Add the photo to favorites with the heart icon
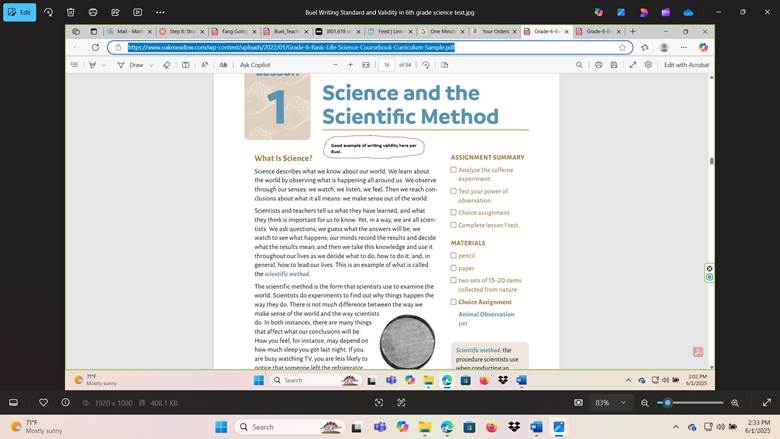Image resolution: width=780 pixels, height=439 pixels. coord(43,402)
